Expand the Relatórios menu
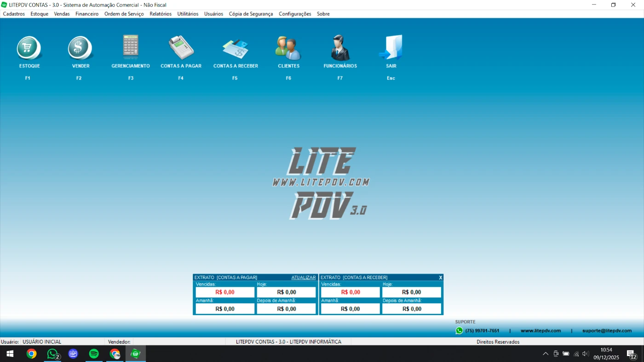This screenshot has width=644, height=362. pyautogui.click(x=161, y=14)
